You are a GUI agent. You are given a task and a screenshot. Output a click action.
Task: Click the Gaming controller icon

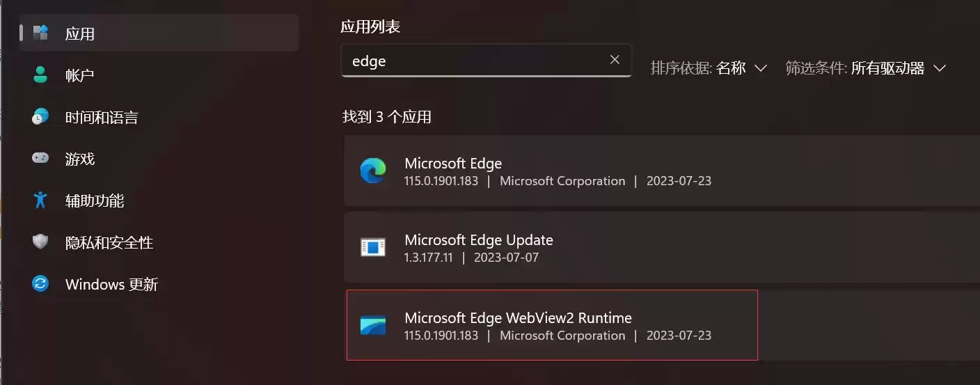click(x=40, y=159)
